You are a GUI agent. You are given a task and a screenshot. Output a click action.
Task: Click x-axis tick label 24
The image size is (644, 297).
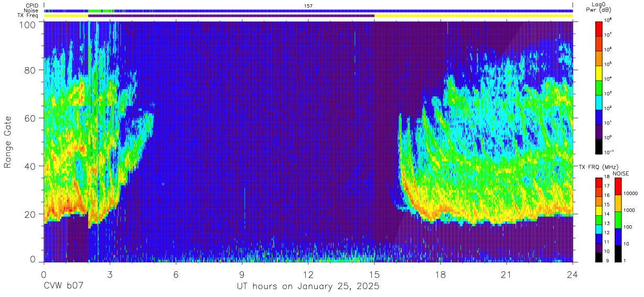573,275
